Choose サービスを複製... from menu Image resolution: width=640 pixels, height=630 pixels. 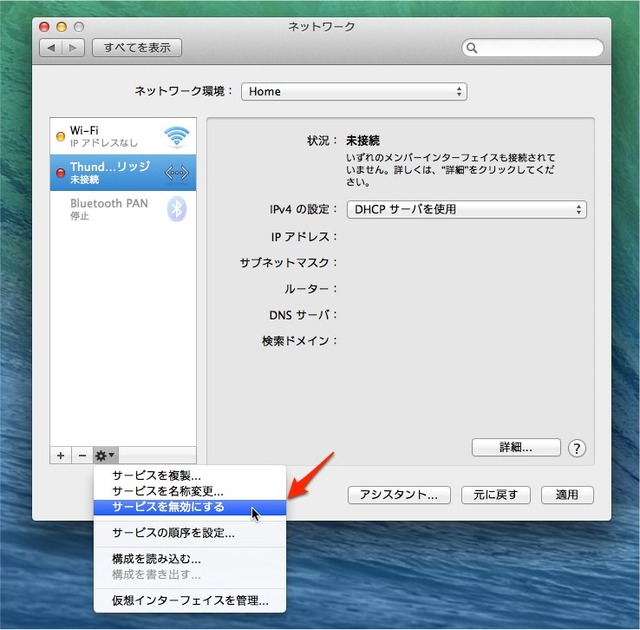(190, 476)
